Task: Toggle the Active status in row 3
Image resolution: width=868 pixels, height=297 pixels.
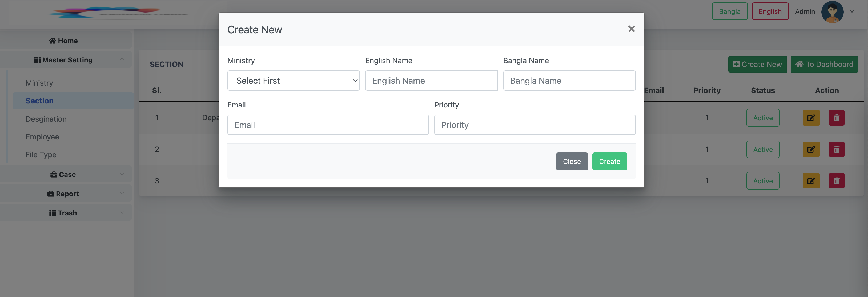Action: point(762,181)
